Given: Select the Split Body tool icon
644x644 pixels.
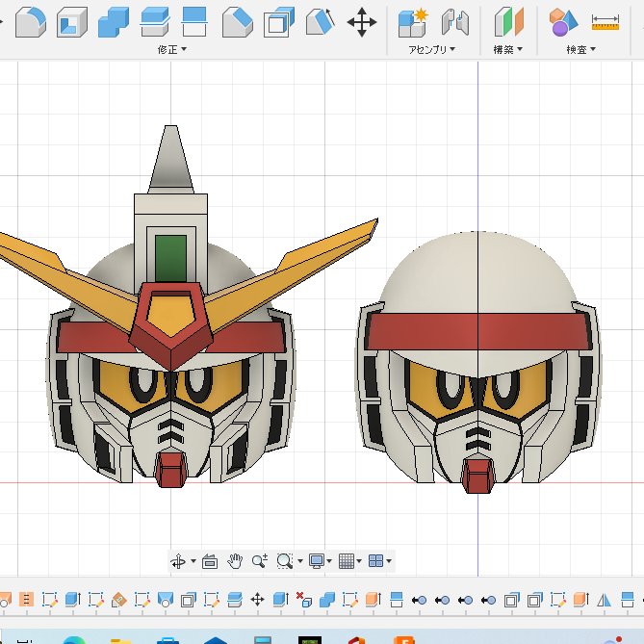Looking at the screenshot, I should tap(194, 22).
